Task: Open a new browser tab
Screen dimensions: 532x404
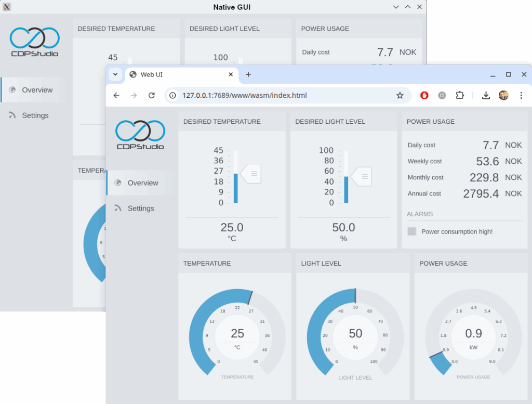Action: tap(248, 74)
